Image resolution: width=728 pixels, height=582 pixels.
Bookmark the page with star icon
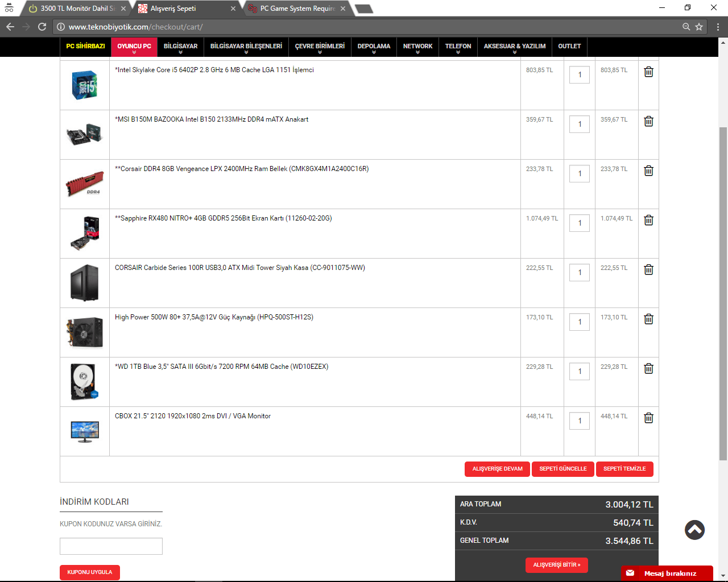point(698,26)
